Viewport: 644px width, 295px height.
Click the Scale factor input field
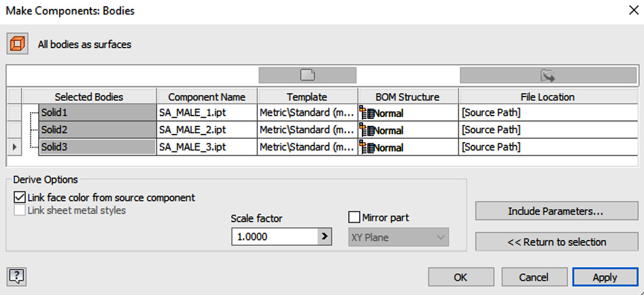(274, 237)
